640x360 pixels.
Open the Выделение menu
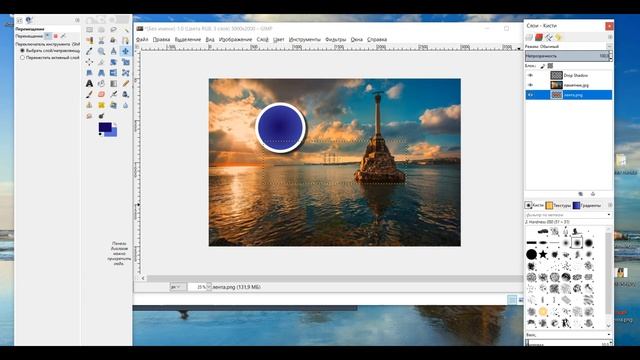point(188,40)
